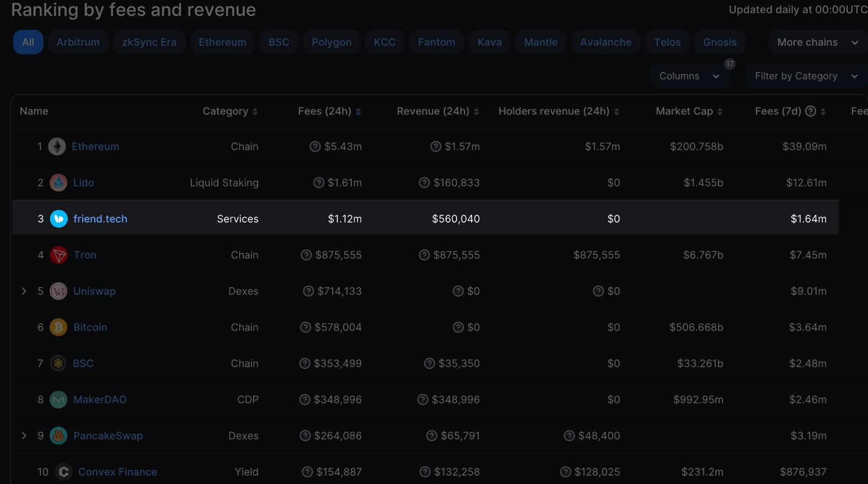Click the Liquid Staking category cell
This screenshot has height=484, width=868.
224,182
